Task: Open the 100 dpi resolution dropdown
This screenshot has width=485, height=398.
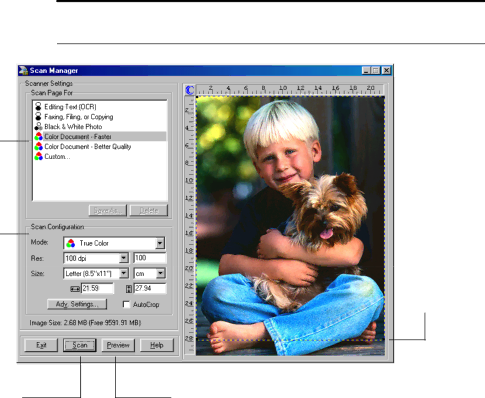Action: tap(124, 258)
